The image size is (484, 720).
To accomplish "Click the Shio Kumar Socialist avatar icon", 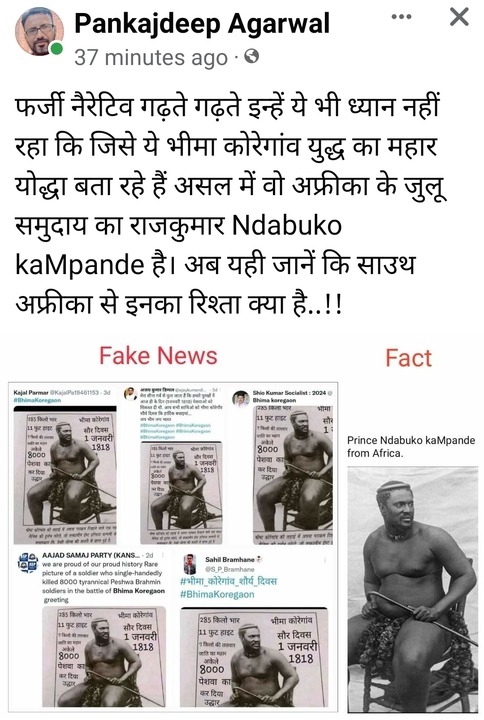I will 241,399.
